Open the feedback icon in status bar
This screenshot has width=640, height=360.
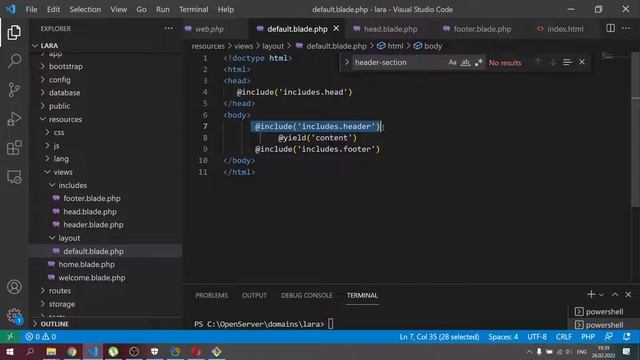pos(609,337)
